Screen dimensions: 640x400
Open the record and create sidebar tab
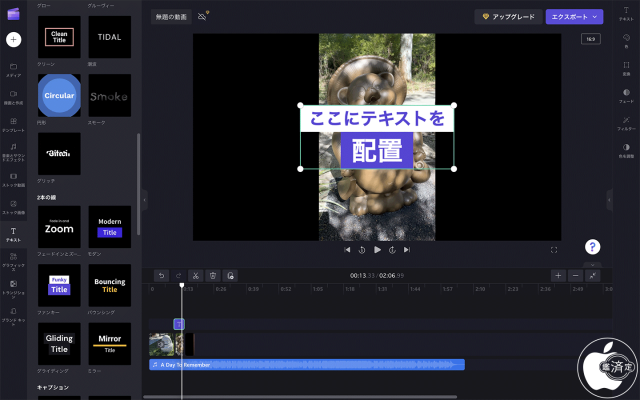pyautogui.click(x=13, y=98)
